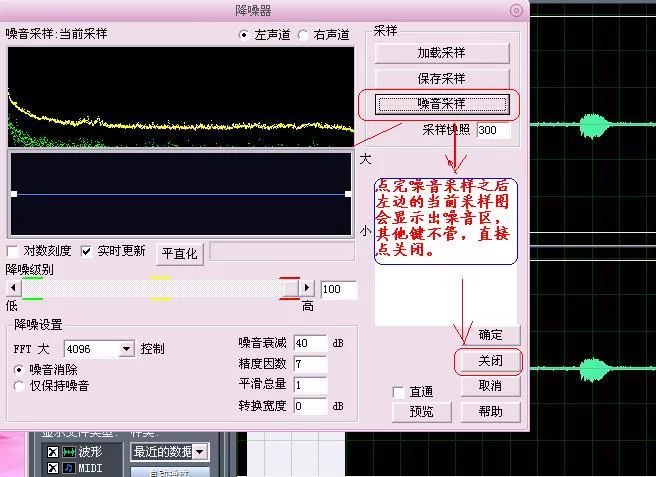Click left arrow of noise level slider
This screenshot has height=477, width=656.
13,288
